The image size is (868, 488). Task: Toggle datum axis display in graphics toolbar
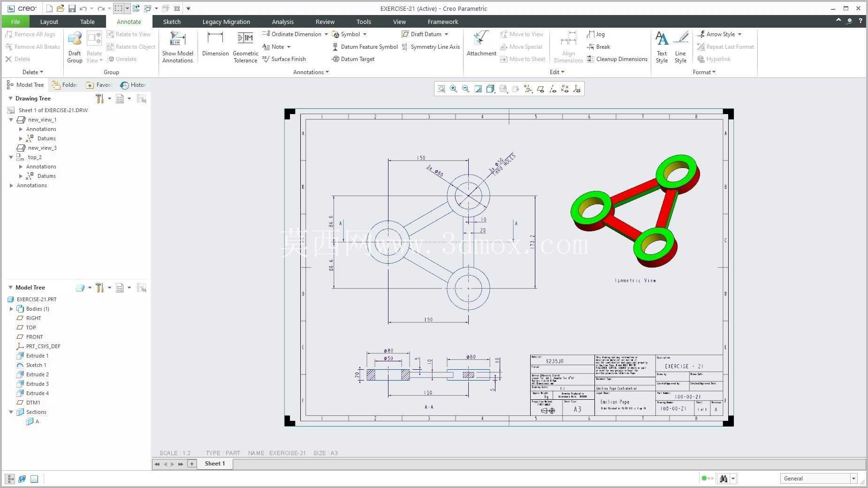pos(553,89)
